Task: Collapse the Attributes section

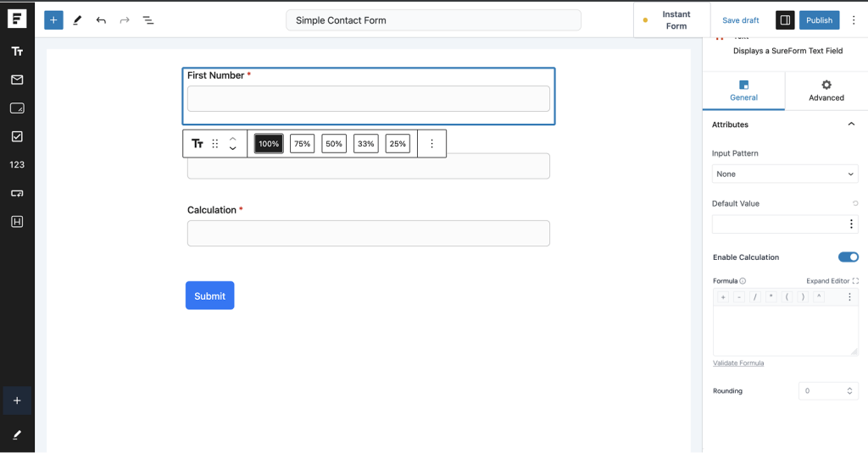Action: coord(851,124)
